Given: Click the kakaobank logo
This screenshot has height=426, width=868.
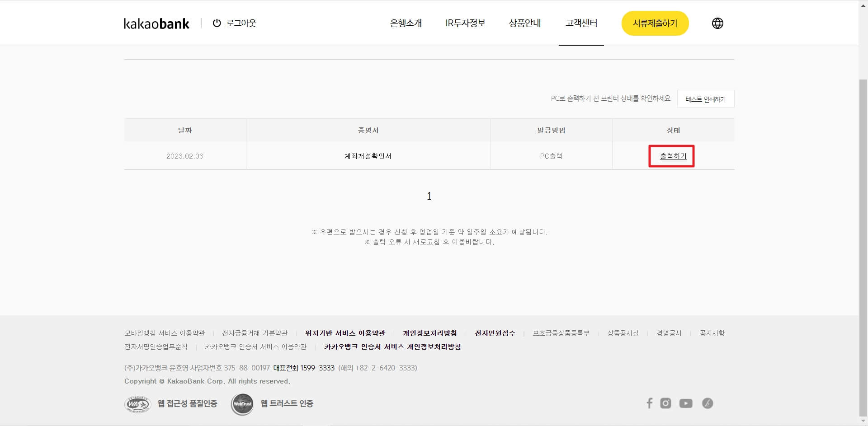Looking at the screenshot, I should pyautogui.click(x=156, y=23).
